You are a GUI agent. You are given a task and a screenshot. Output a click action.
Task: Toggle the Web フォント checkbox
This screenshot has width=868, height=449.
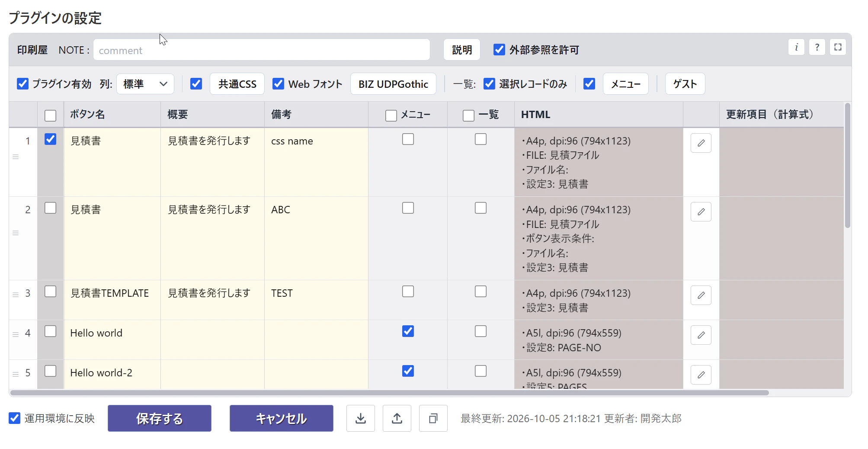(x=278, y=83)
